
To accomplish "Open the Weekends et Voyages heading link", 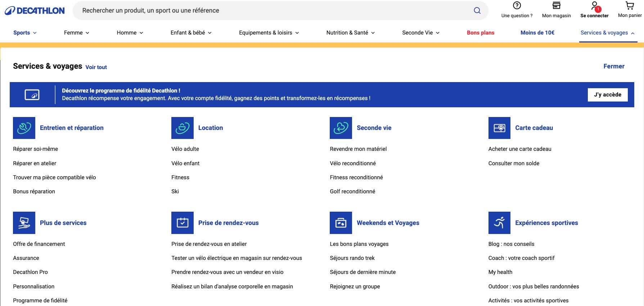I will (x=388, y=223).
